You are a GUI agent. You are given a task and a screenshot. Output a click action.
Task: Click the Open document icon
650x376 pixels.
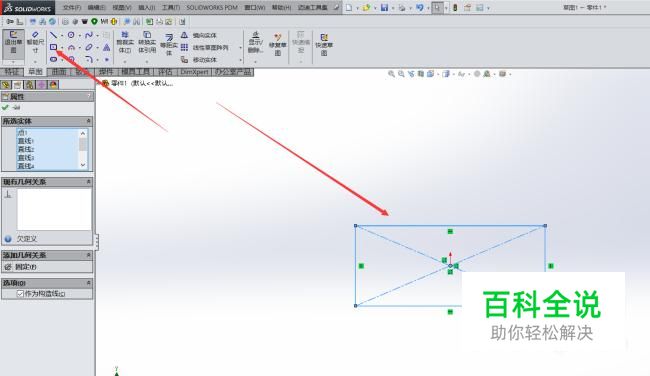pyautogui.click(x=366, y=7)
